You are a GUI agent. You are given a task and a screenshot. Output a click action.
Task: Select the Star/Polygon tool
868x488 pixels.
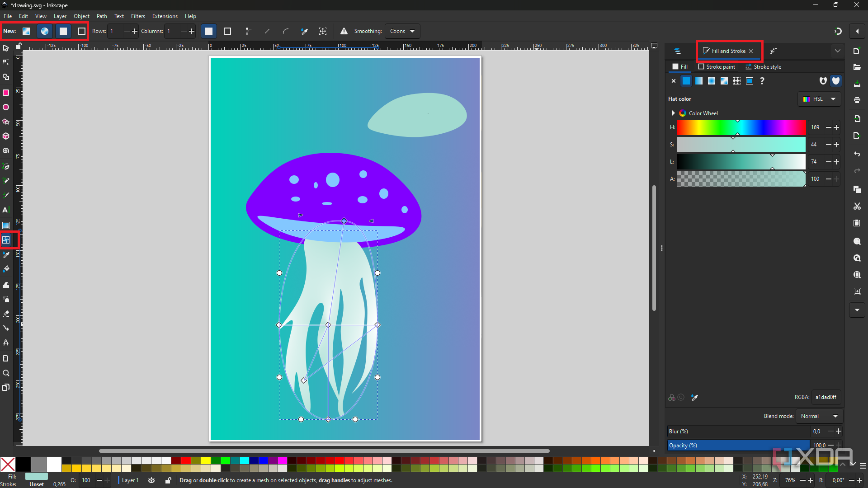(x=6, y=122)
